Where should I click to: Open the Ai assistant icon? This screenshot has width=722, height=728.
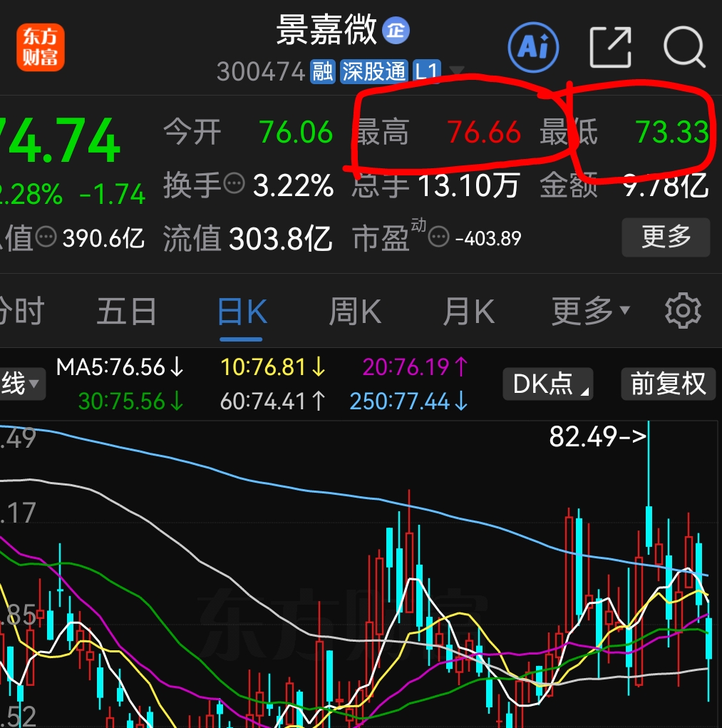(533, 47)
